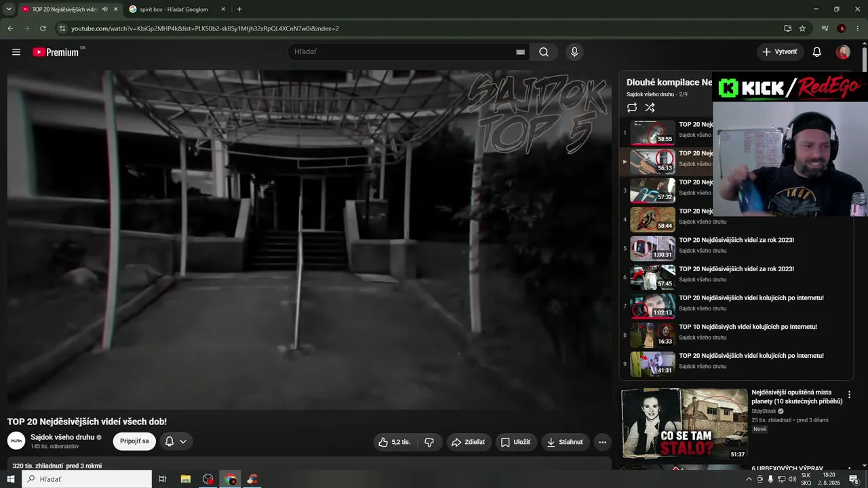Open the Dlouhé kompilace playlist title
This screenshot has width=868, height=488.
click(x=669, y=83)
